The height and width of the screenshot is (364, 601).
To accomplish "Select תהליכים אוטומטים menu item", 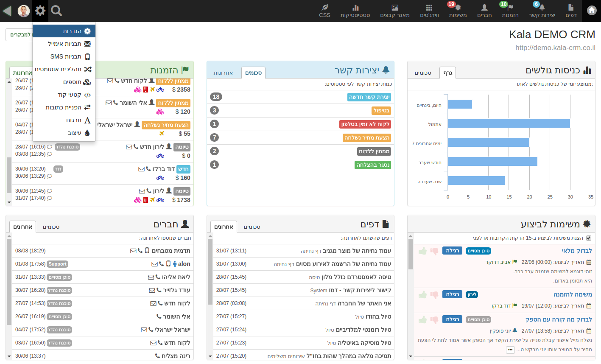I will [x=64, y=69].
